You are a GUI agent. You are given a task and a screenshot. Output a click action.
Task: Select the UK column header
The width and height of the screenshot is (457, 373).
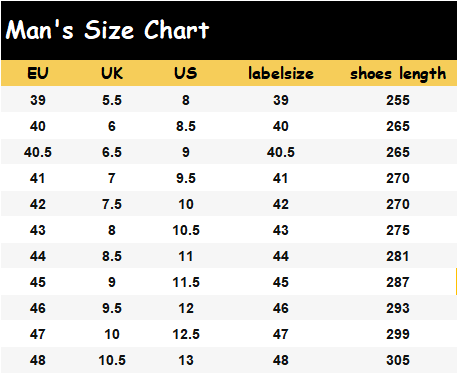[112, 73]
